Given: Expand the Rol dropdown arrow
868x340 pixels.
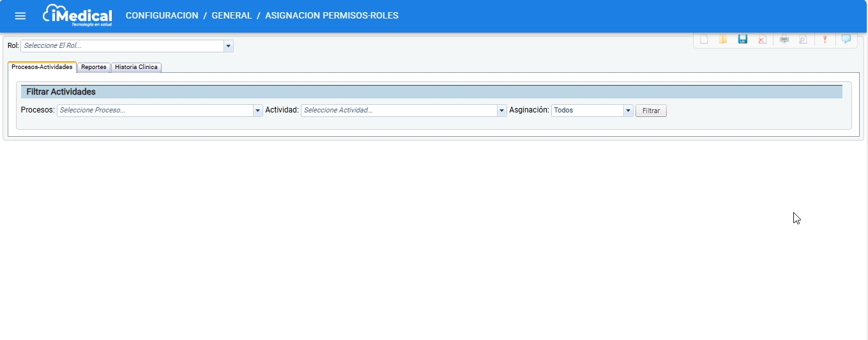Looking at the screenshot, I should click(x=229, y=46).
